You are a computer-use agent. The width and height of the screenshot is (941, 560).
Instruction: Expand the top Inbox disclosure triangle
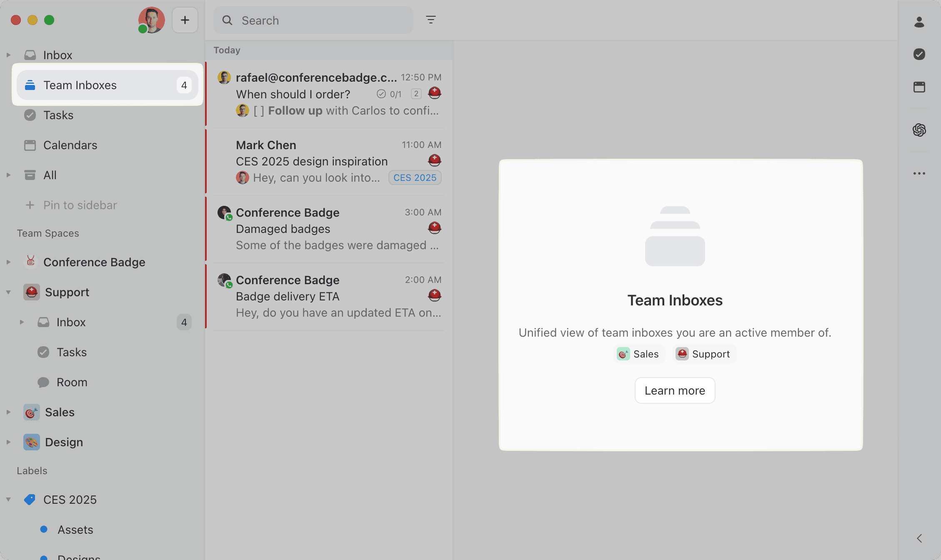pyautogui.click(x=8, y=55)
